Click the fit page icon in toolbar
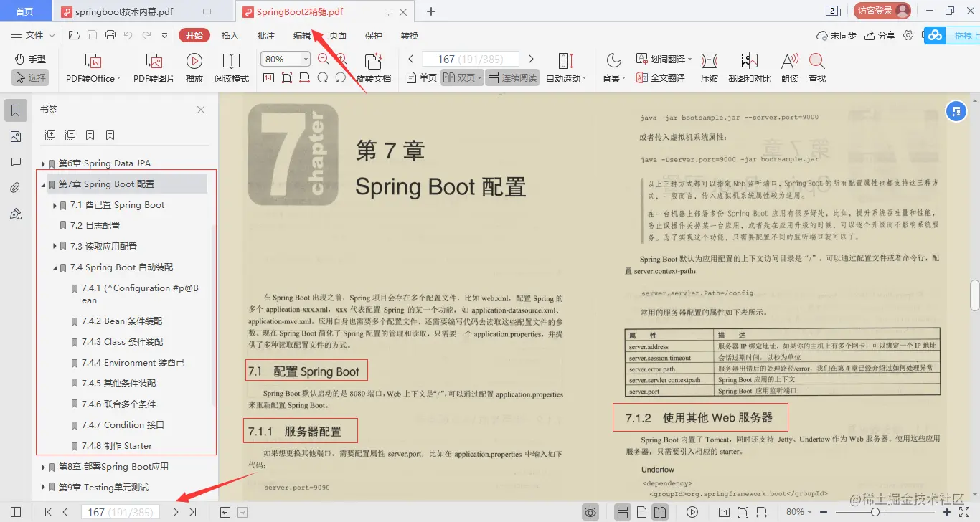Image resolution: width=980 pixels, height=522 pixels. [x=286, y=78]
